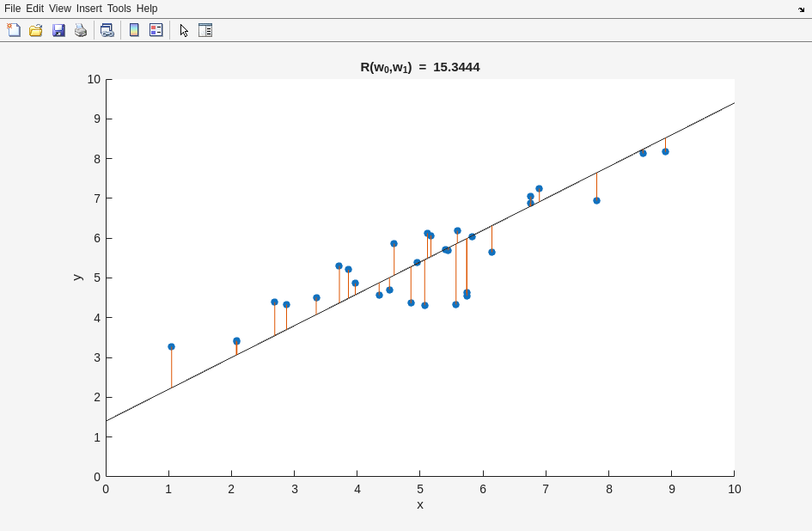Expand the View menu
Image resolution: width=812 pixels, height=531 pixels.
click(x=60, y=9)
